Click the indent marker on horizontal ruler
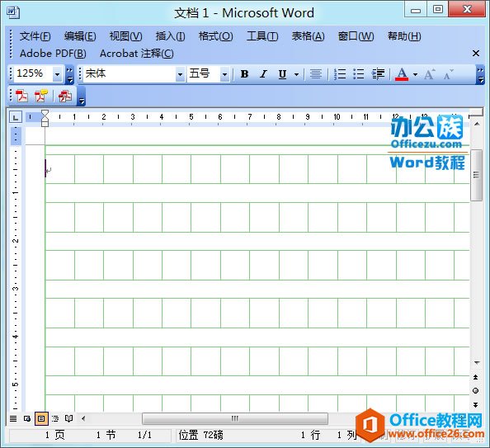 click(45, 118)
